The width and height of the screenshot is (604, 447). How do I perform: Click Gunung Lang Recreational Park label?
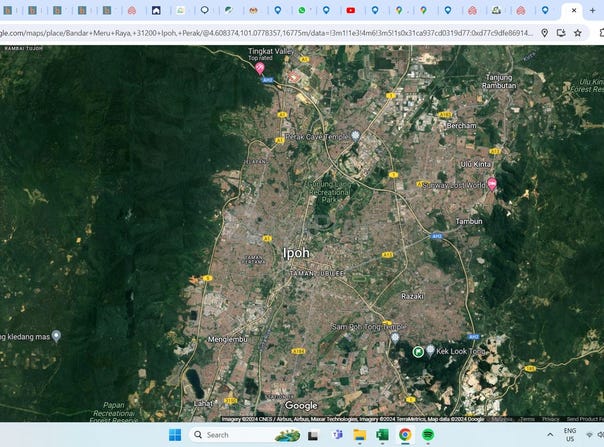pyautogui.click(x=329, y=192)
